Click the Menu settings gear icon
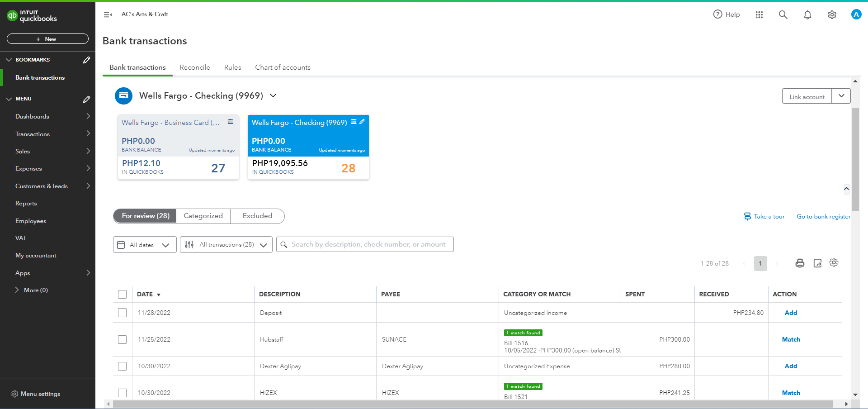The height and width of the screenshot is (409, 868). (14, 394)
